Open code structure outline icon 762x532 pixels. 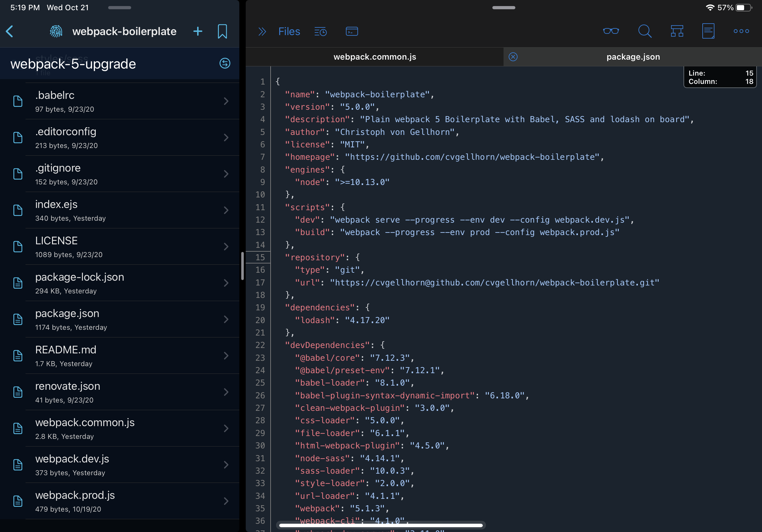677,31
